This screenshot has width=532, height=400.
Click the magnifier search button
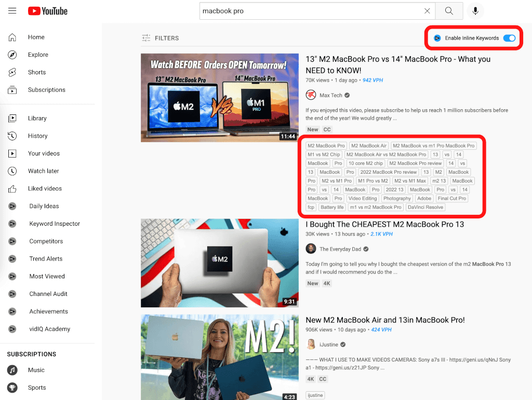tap(448, 11)
